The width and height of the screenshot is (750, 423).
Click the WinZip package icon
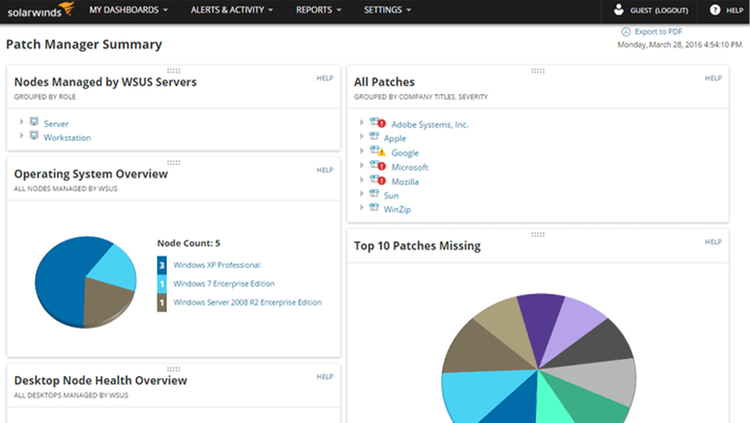tap(374, 207)
